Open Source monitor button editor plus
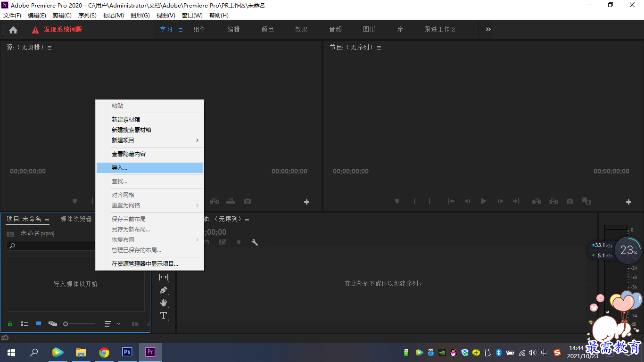644x362 pixels. [x=306, y=202]
